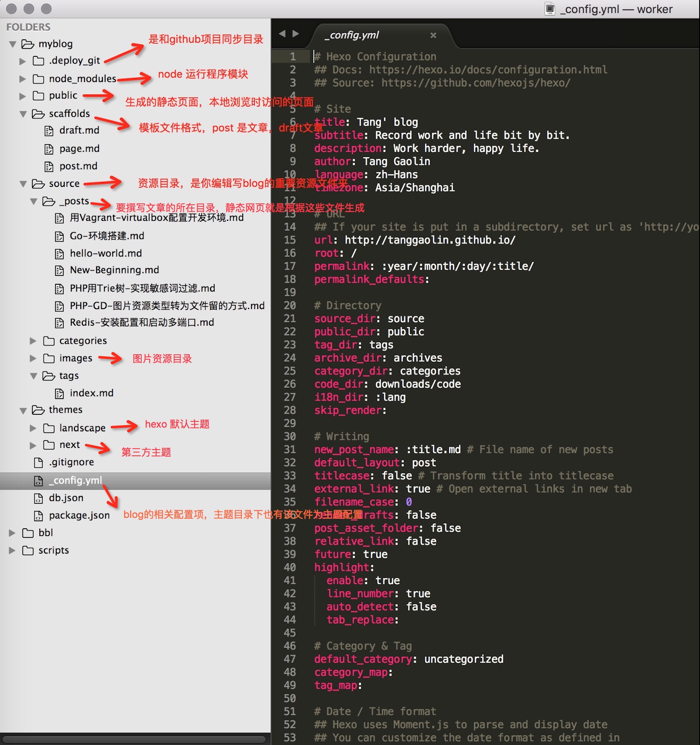This screenshot has height=745, width=700.
Task: Click the package.json file icon
Action: 38,516
